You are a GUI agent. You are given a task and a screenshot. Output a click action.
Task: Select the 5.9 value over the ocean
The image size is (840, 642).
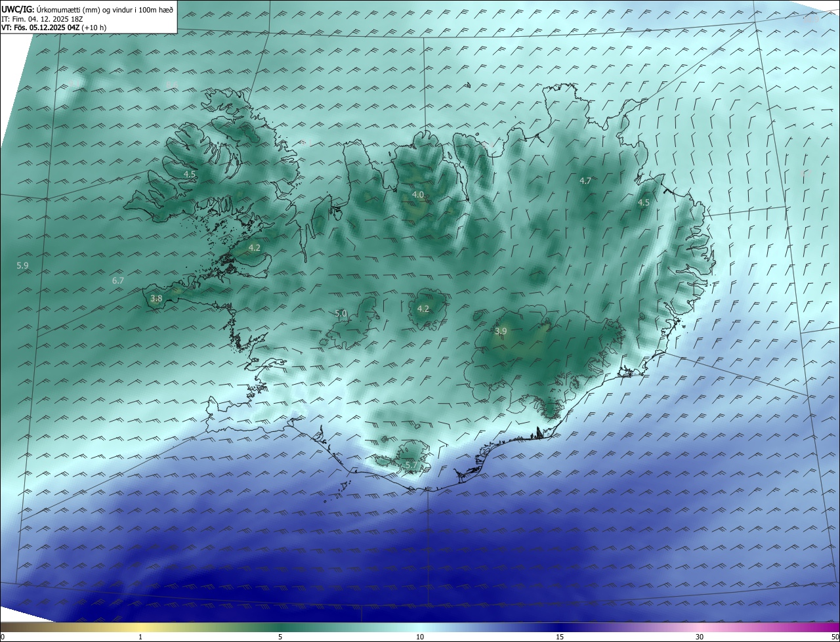[x=22, y=266]
